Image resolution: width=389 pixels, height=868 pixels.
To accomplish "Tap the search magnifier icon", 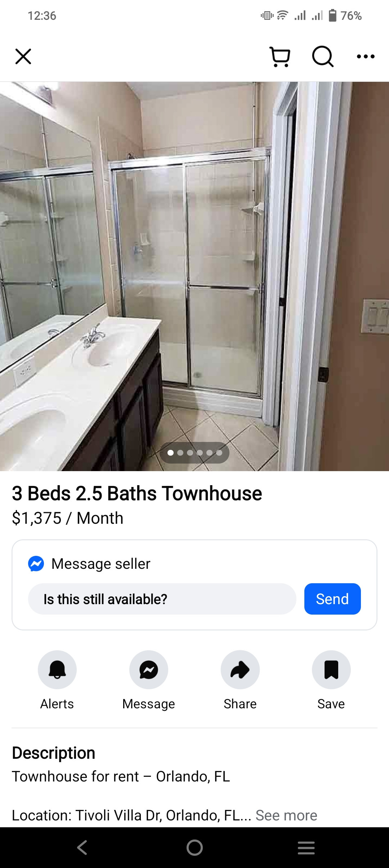I will coord(323,57).
